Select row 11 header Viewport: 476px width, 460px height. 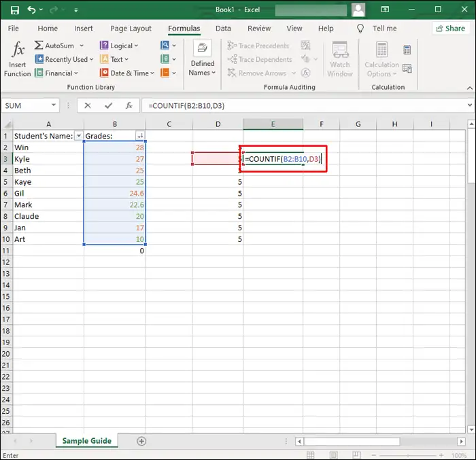click(x=5, y=251)
